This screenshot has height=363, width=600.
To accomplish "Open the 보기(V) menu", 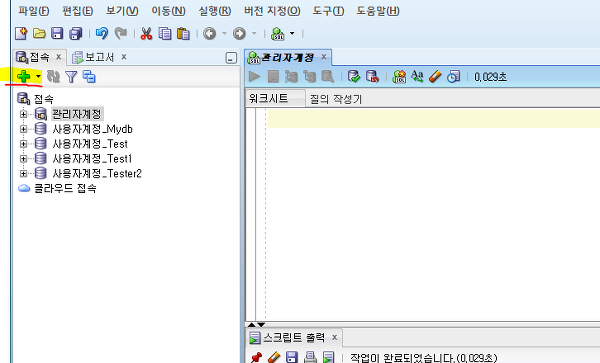I will click(x=122, y=11).
